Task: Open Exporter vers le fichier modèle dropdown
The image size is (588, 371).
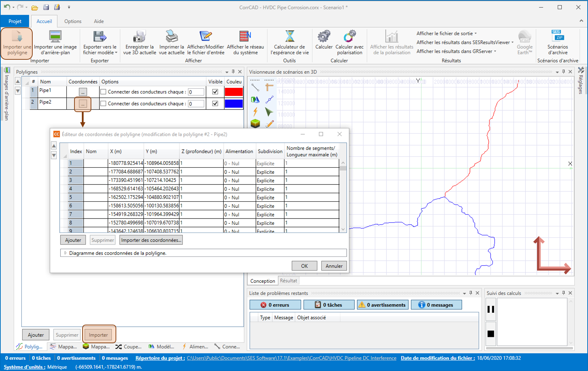Action: [x=100, y=43]
